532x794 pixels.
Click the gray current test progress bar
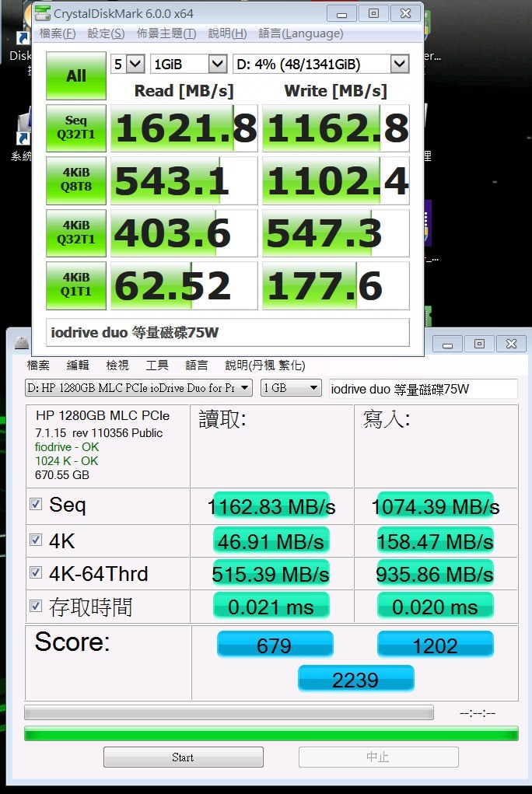[229, 712]
